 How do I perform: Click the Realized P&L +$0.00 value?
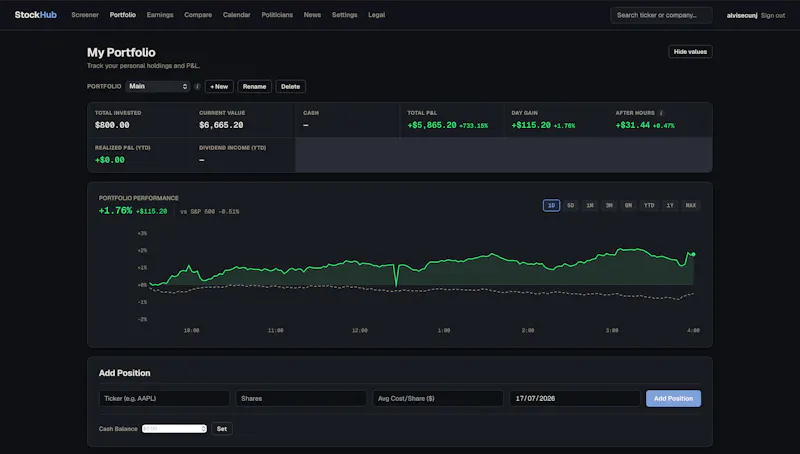(x=110, y=160)
